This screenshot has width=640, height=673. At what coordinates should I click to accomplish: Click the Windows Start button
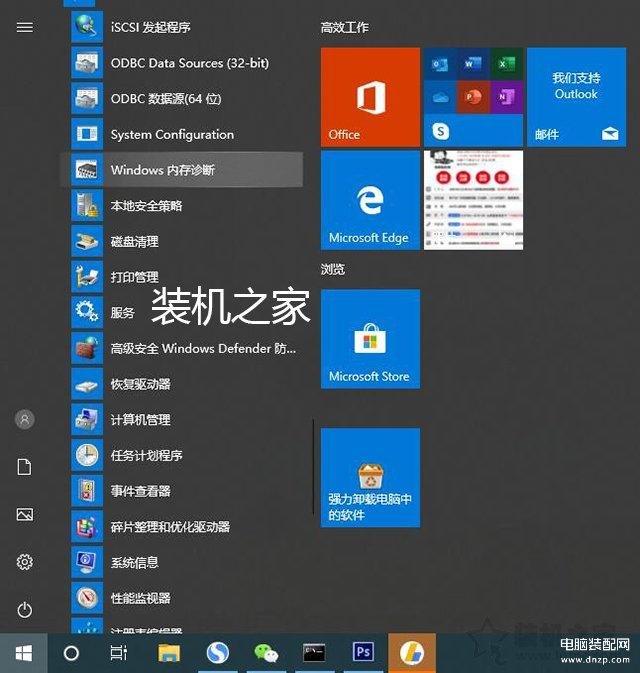tap(24, 653)
